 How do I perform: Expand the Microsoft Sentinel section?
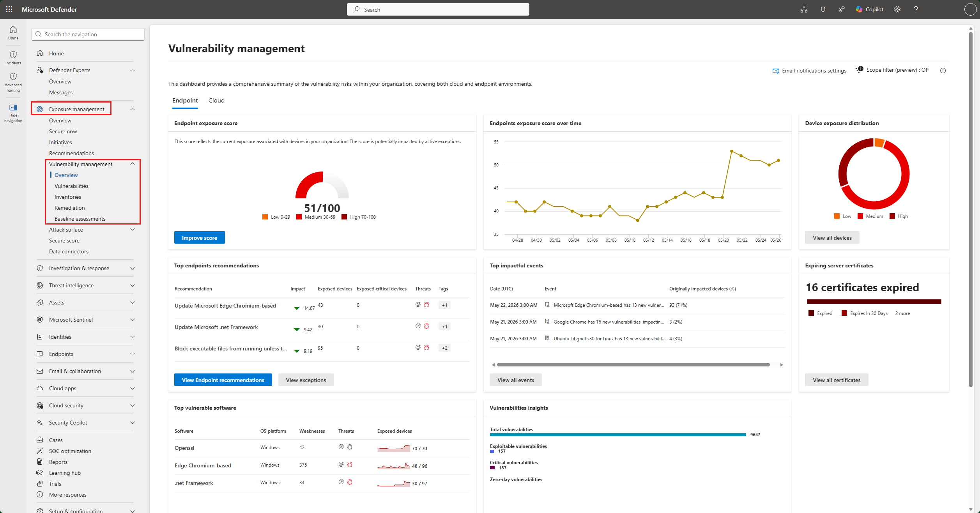(133, 320)
